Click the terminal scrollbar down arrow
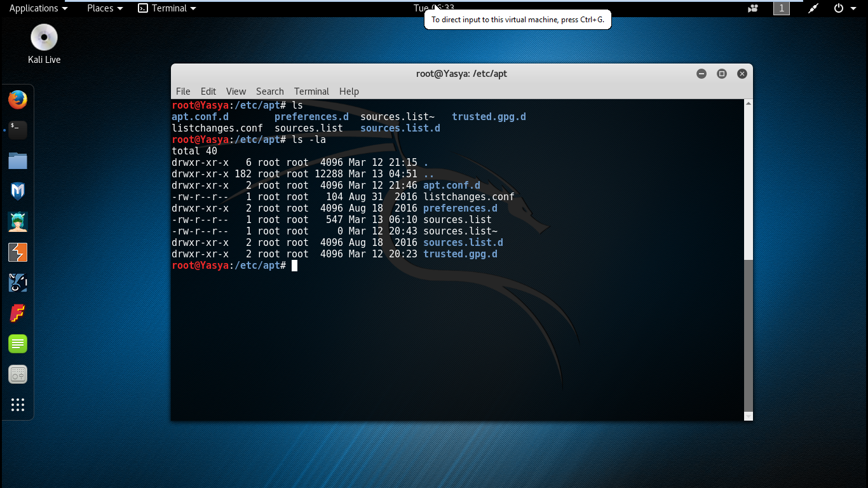 coord(748,416)
